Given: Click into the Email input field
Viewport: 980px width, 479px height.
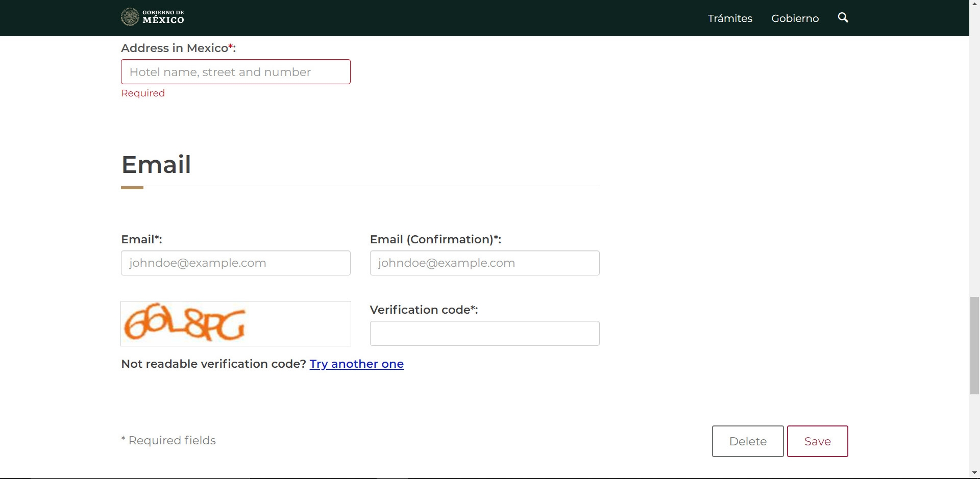Looking at the screenshot, I should [x=235, y=263].
